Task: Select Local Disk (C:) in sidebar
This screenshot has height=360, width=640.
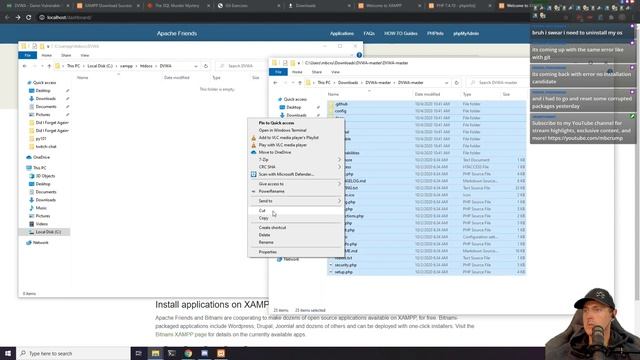Action: click(x=48, y=232)
